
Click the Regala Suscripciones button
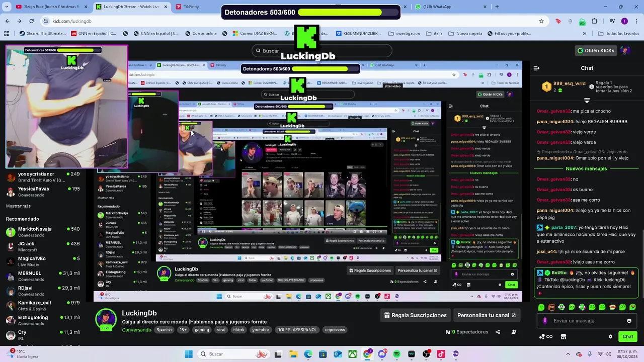(416, 315)
